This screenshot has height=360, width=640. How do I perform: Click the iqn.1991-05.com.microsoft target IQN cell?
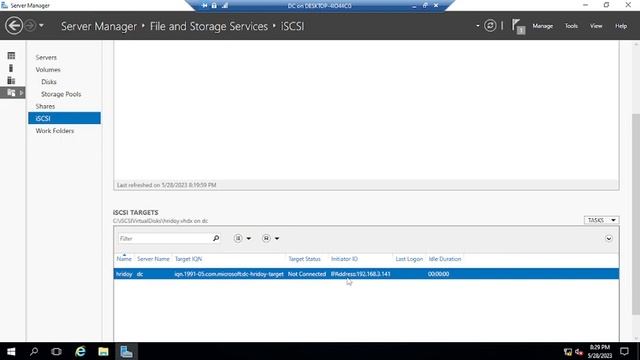[x=229, y=274]
